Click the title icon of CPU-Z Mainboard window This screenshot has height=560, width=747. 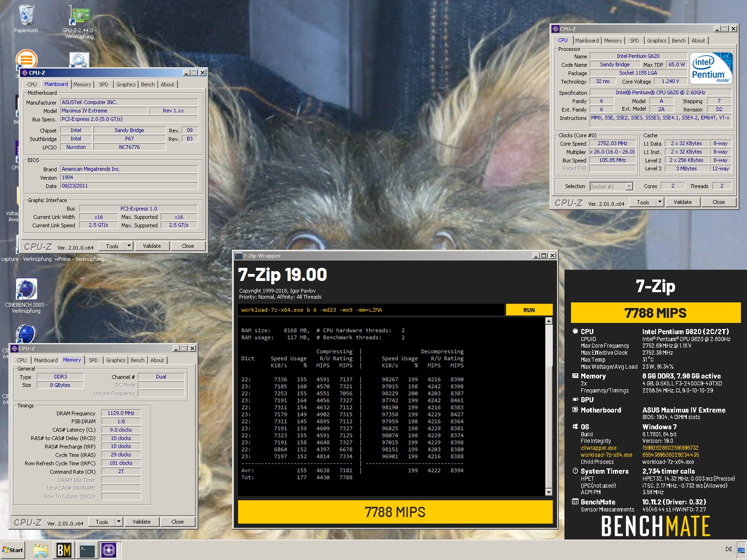point(25,73)
